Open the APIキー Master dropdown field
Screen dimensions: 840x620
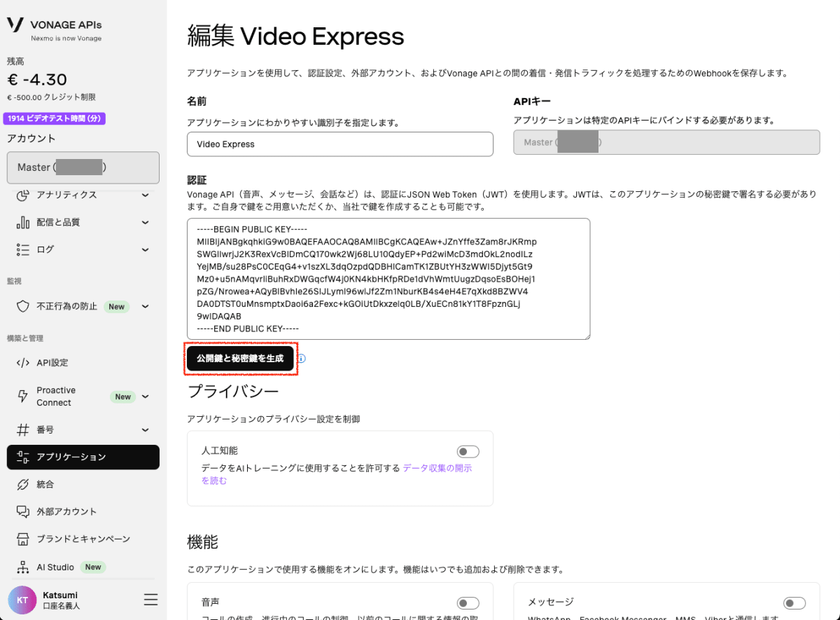[x=666, y=142]
